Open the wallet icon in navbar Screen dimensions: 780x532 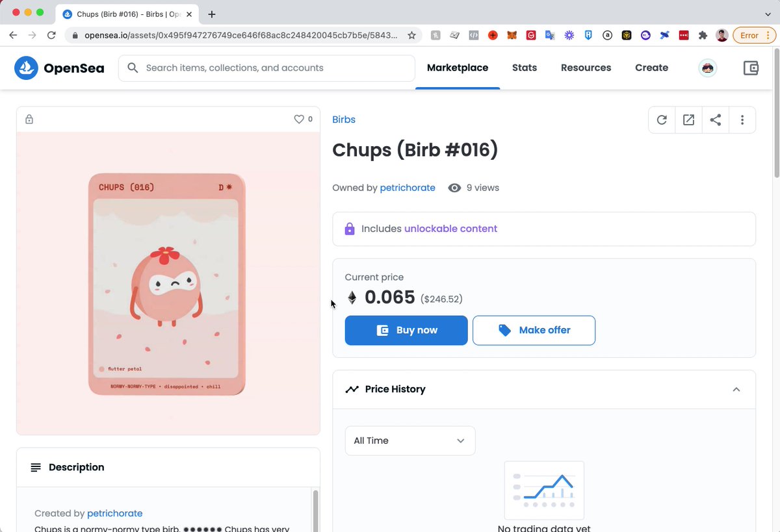tap(751, 68)
